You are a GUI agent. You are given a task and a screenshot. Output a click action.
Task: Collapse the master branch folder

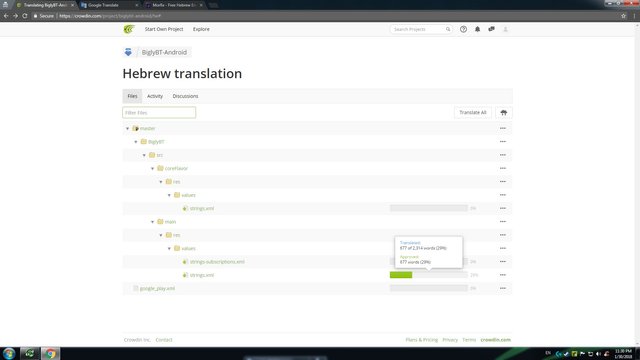(127, 129)
